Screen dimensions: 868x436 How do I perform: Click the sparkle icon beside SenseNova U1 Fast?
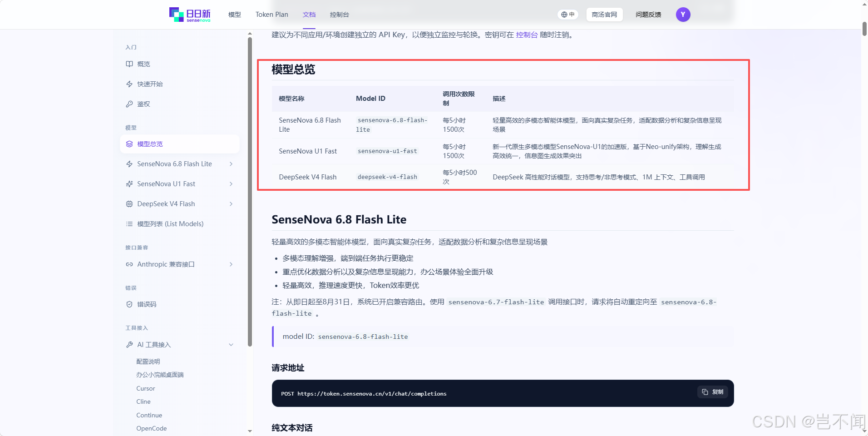(129, 184)
